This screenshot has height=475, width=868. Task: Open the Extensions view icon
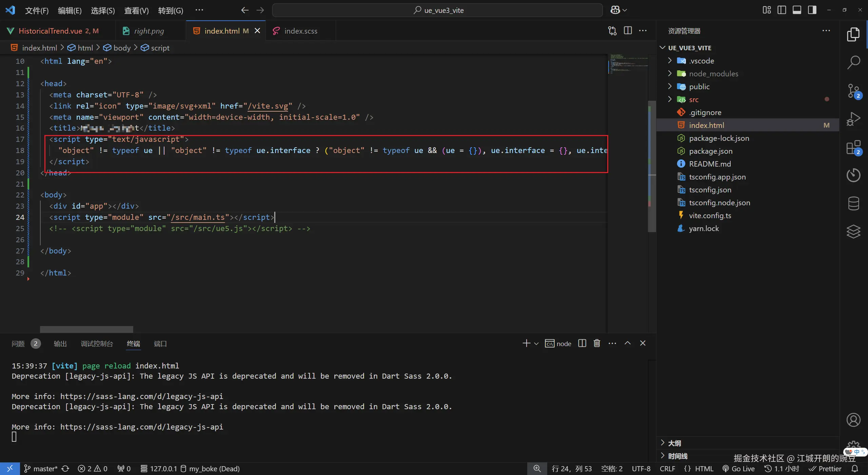[853, 148]
